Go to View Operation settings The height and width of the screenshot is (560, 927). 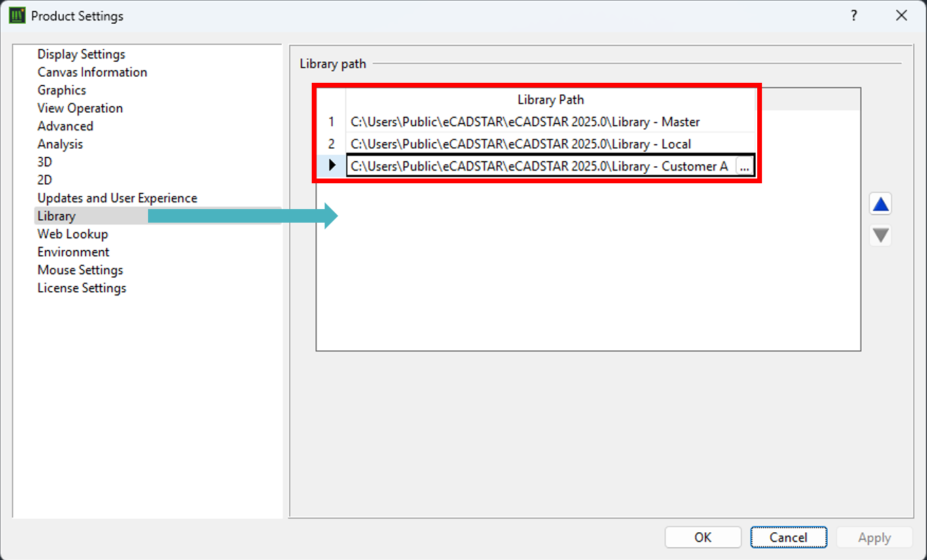tap(80, 108)
